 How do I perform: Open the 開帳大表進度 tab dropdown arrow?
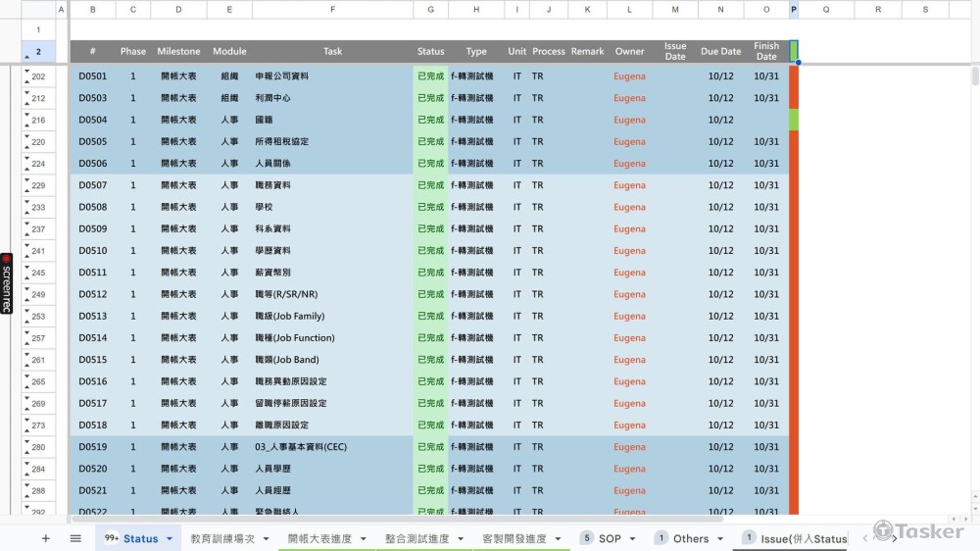tap(364, 538)
